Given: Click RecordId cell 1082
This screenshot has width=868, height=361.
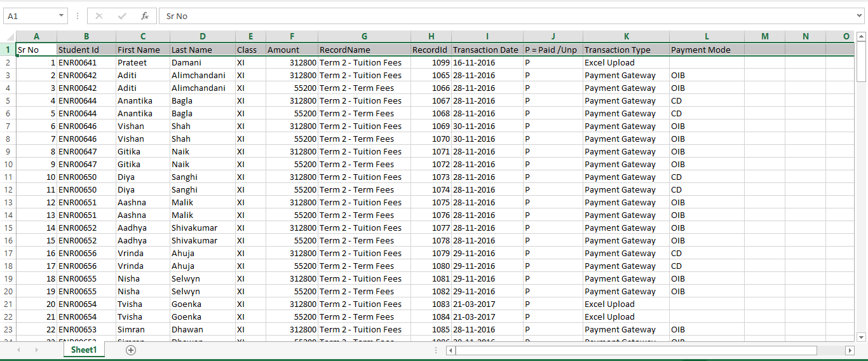Looking at the screenshot, I should pyautogui.click(x=431, y=291).
